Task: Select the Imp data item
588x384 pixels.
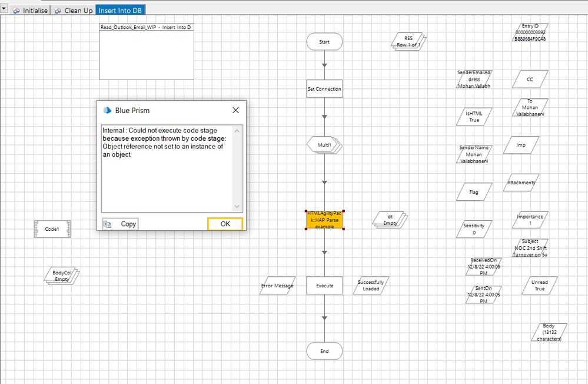Action: [521, 145]
